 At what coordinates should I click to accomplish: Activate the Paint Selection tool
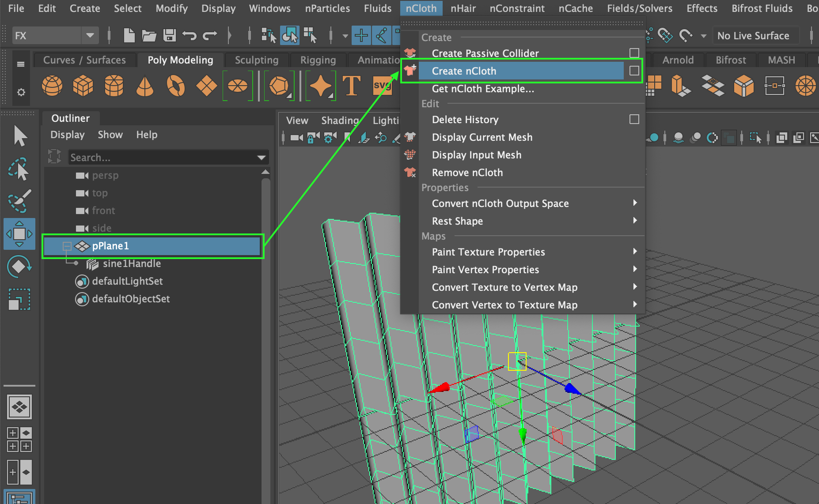19,201
